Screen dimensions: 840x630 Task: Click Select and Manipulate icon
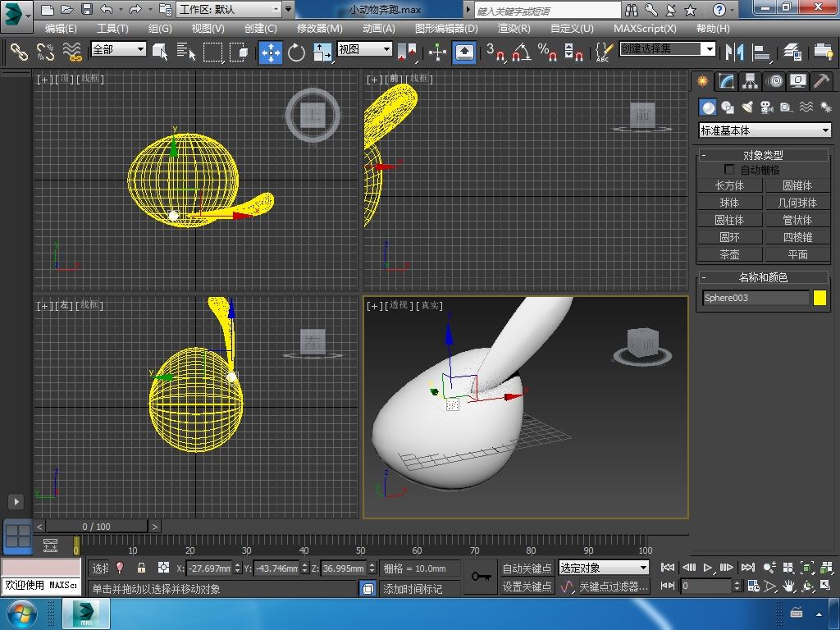438,52
